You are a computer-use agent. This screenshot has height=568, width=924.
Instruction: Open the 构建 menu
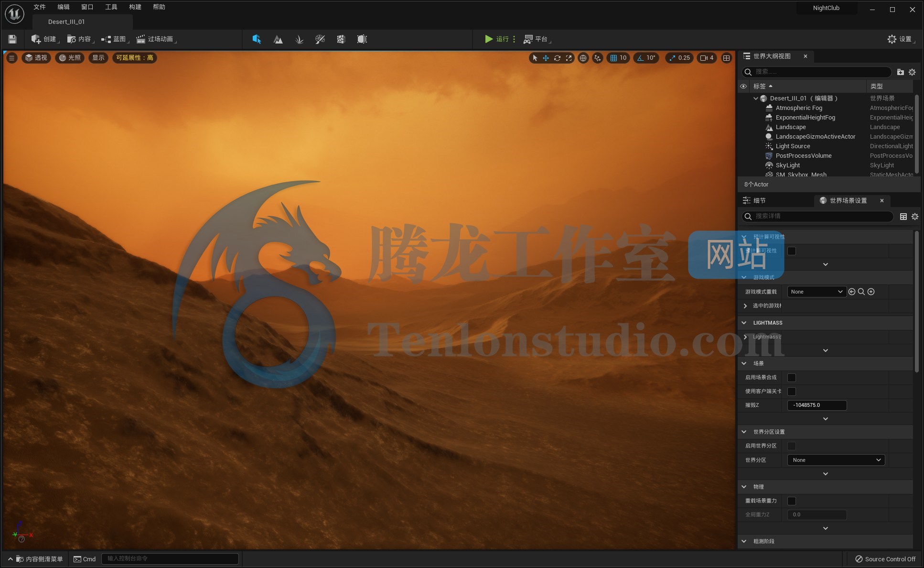point(135,7)
